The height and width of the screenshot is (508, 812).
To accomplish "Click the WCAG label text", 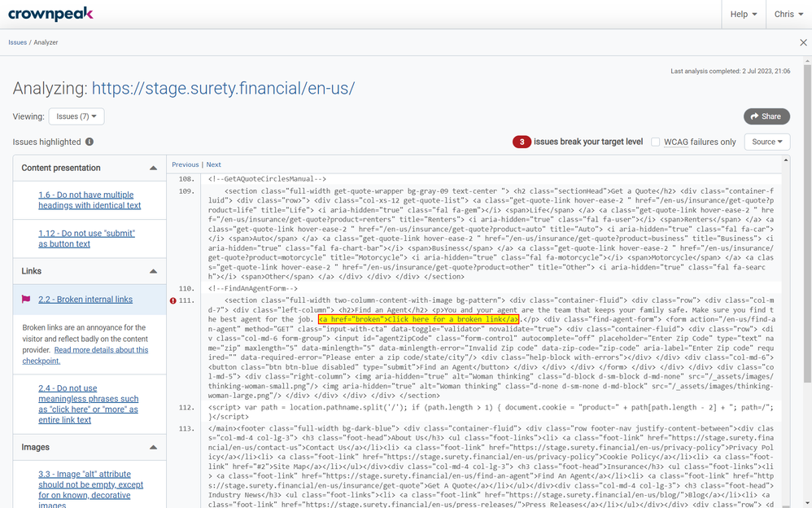I will click(x=676, y=142).
